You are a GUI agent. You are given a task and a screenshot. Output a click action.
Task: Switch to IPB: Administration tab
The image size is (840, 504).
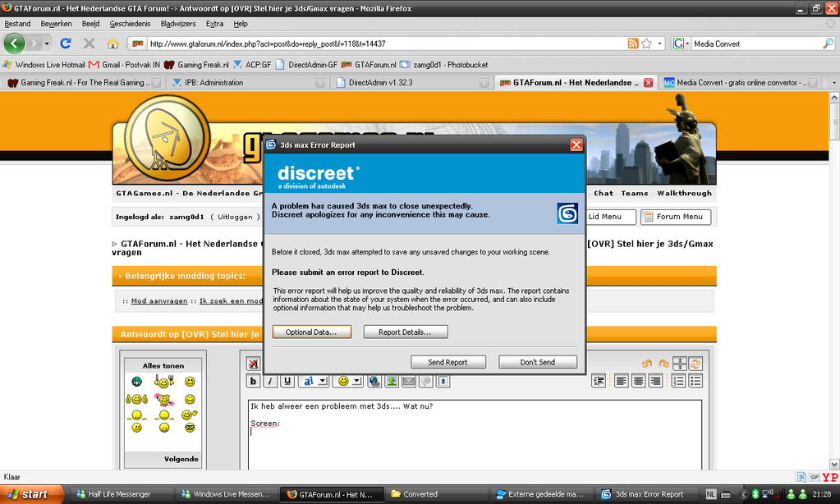pyautogui.click(x=247, y=82)
